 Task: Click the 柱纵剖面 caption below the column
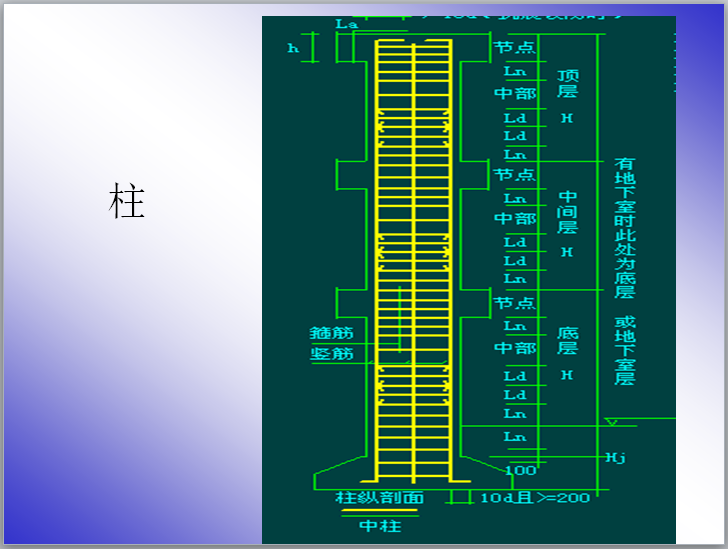(380, 497)
